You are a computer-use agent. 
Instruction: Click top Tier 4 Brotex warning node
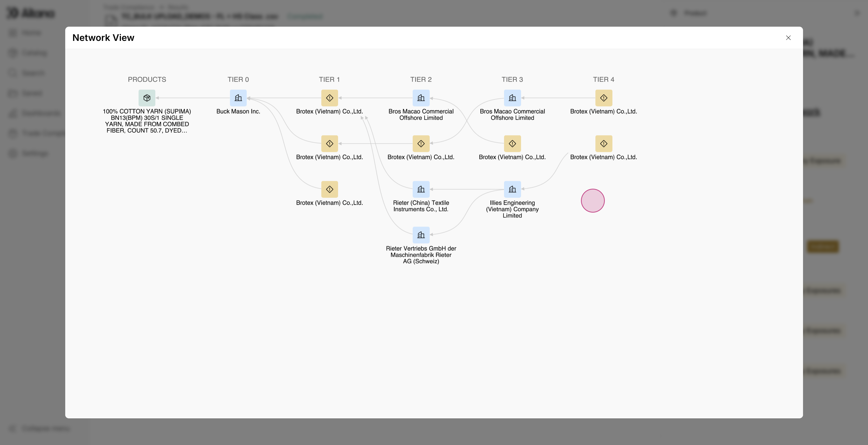604,98
